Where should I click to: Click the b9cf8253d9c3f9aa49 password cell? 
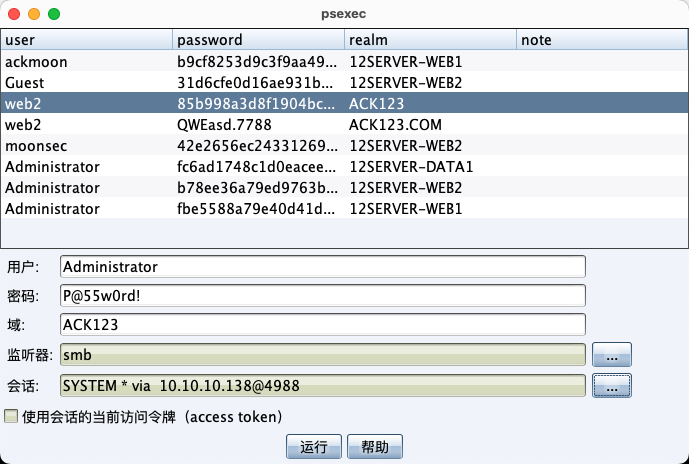[257, 62]
